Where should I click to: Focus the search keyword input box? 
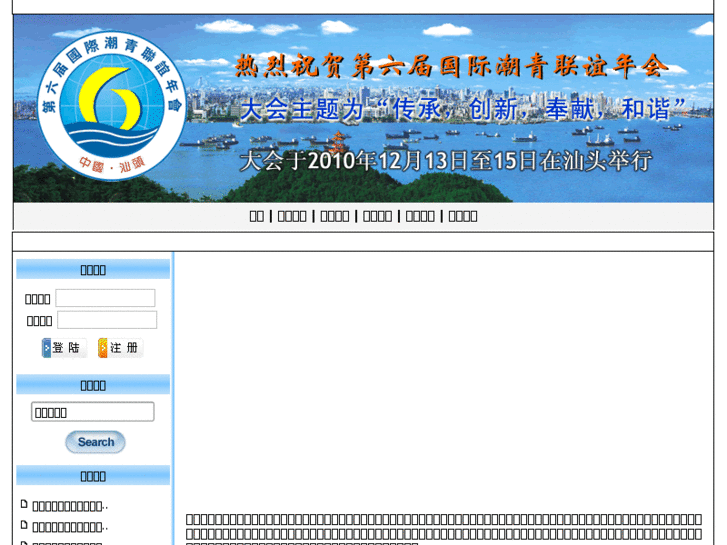(x=93, y=412)
